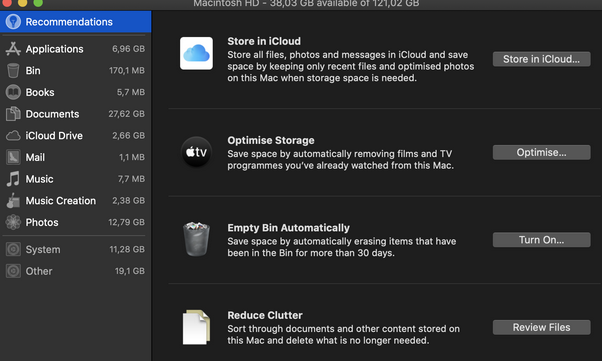Click the Music note icon
This screenshot has width=602, height=361.
tap(13, 179)
